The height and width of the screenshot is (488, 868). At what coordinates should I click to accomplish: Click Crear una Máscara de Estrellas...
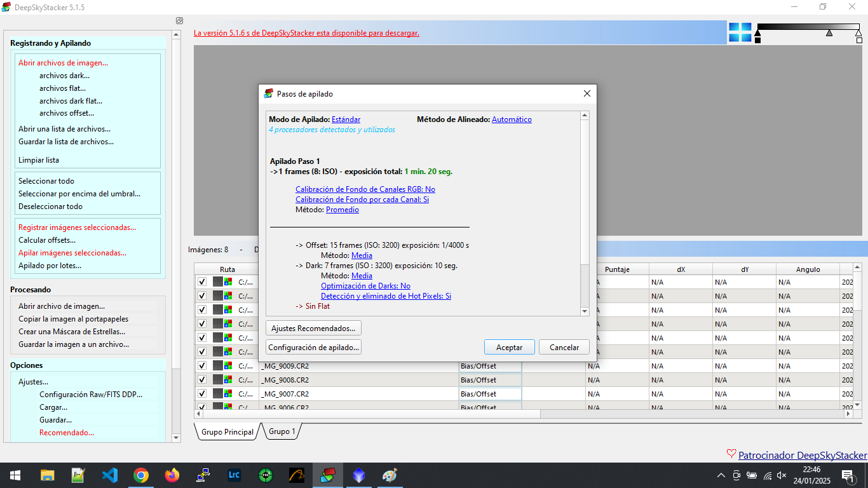click(x=72, y=332)
